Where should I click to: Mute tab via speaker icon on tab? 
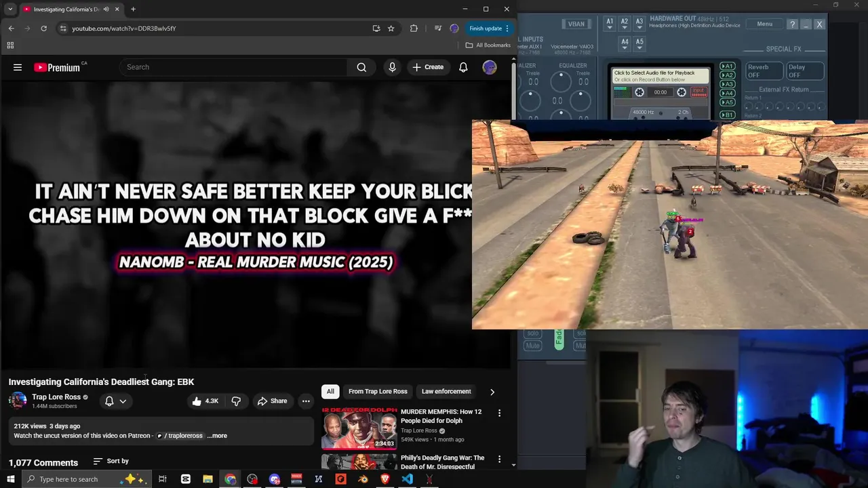(106, 9)
